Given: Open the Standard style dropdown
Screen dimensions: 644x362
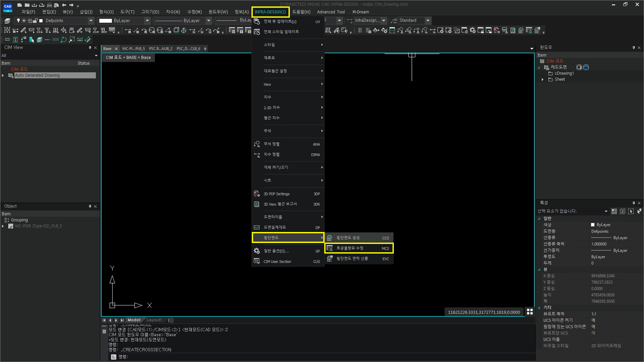Looking at the screenshot, I should coord(428,20).
